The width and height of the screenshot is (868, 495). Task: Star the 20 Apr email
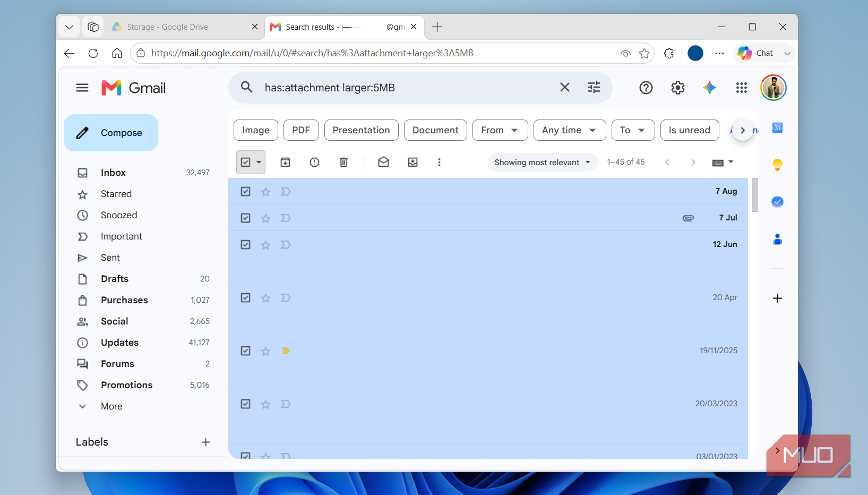[x=266, y=298]
